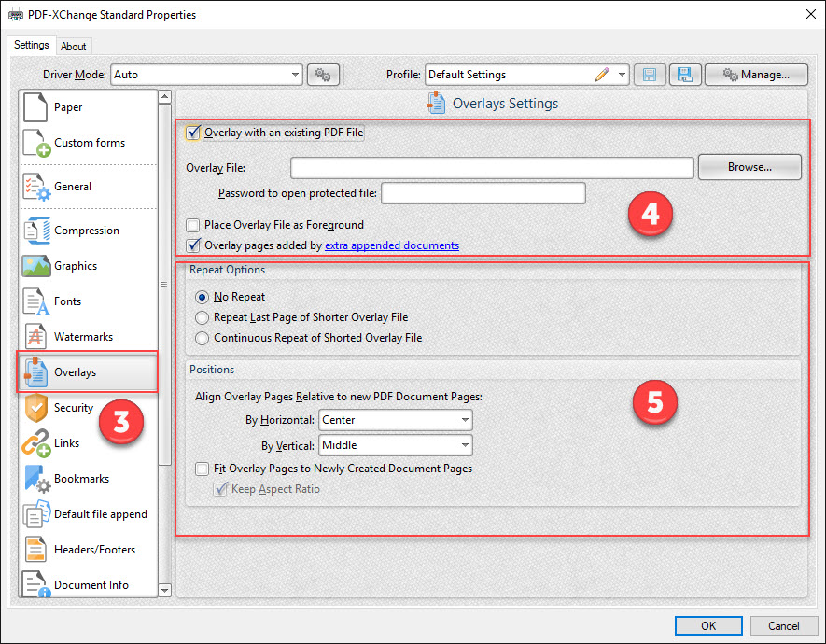Open the Bookmarks category icon
The width and height of the screenshot is (826, 644).
pos(37,479)
